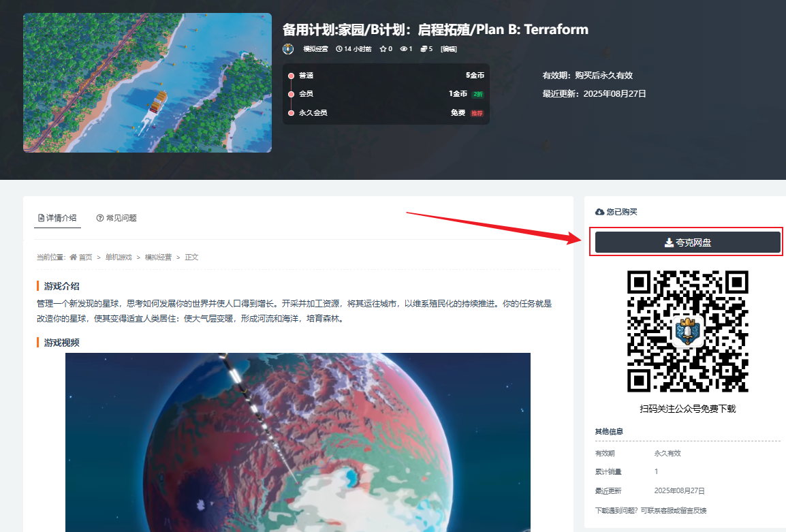Open the 单机游戏 breadcrumb link
Viewport: 786px width, 532px height.
click(119, 257)
